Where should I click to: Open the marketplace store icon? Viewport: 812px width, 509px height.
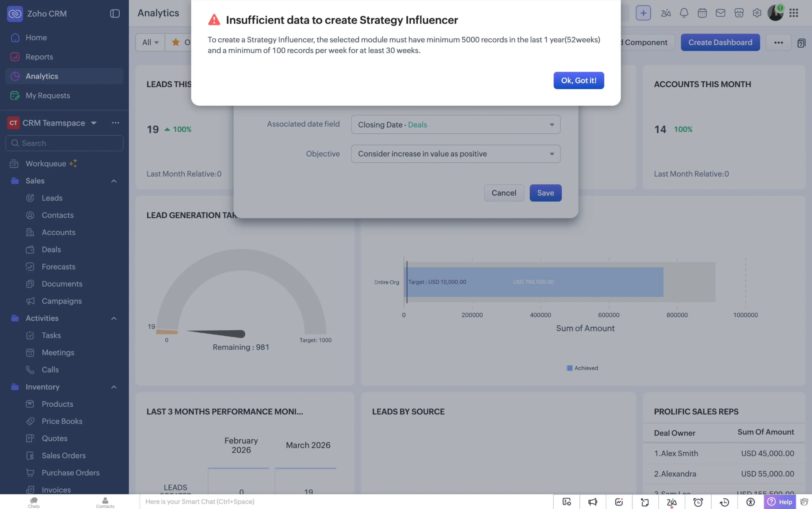point(739,13)
